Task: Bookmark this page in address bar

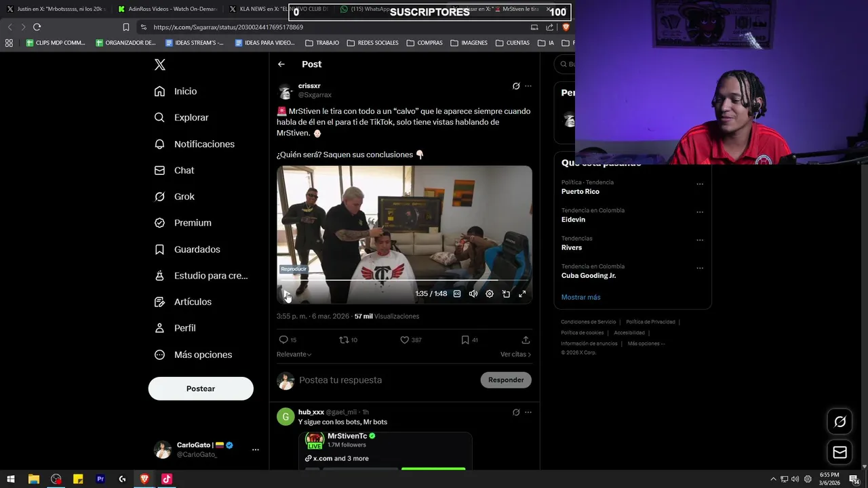Action: (x=126, y=27)
